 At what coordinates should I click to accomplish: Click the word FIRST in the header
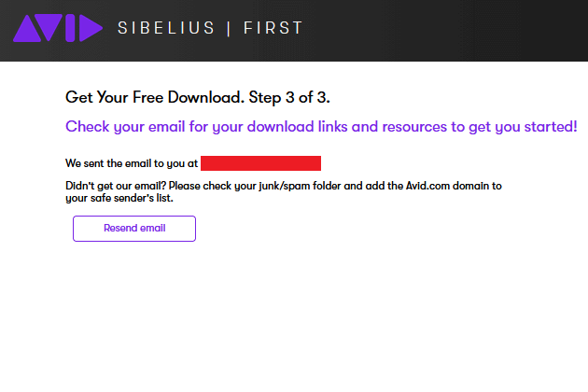273,28
